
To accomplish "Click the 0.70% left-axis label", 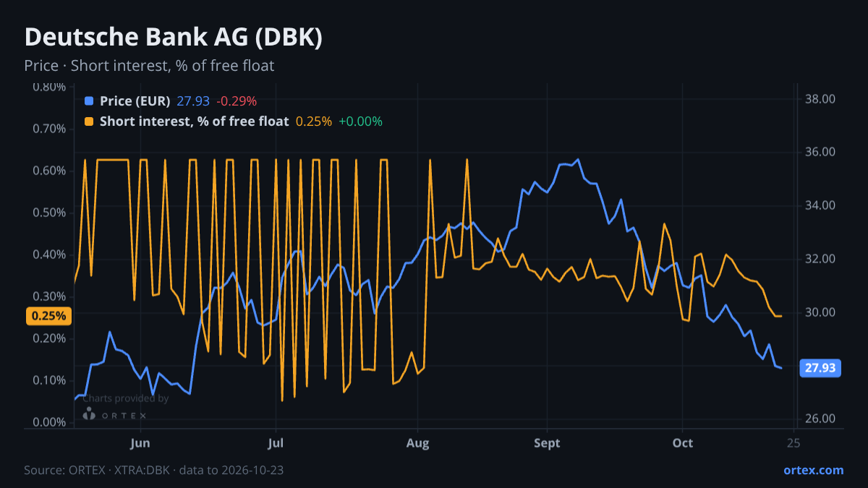I will (x=49, y=129).
